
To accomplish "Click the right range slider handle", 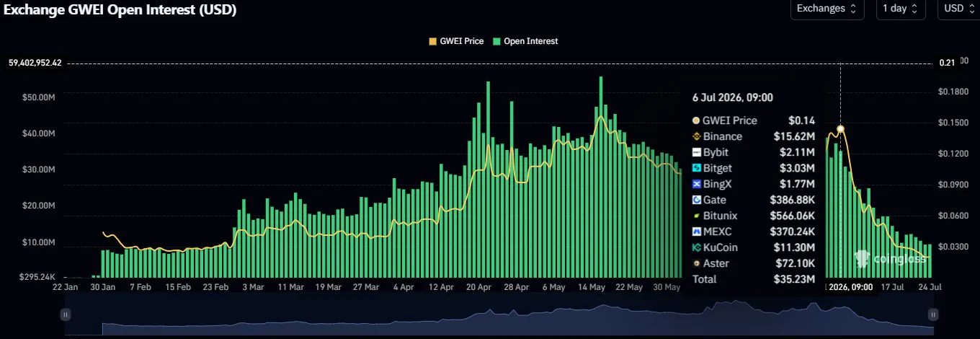I will tap(933, 314).
